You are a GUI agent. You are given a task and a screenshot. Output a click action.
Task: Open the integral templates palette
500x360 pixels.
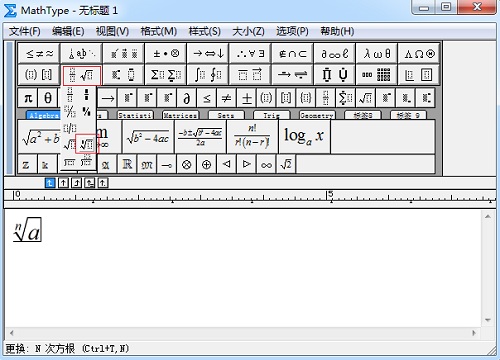point(208,75)
